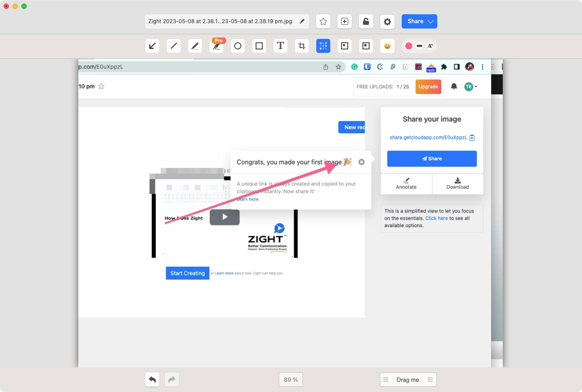Select the frame tool with large center square
The width and height of the screenshot is (582, 392).
click(366, 45)
